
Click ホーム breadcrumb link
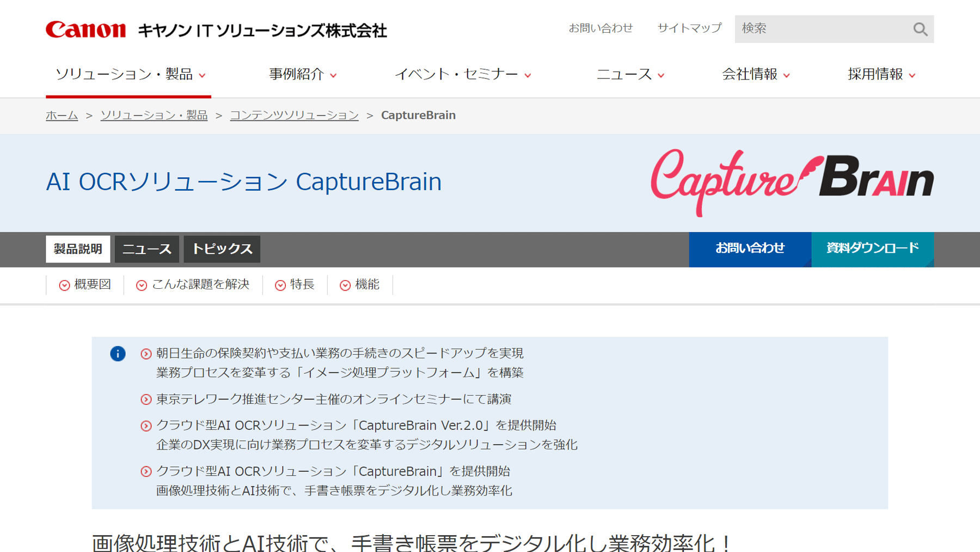(x=62, y=116)
